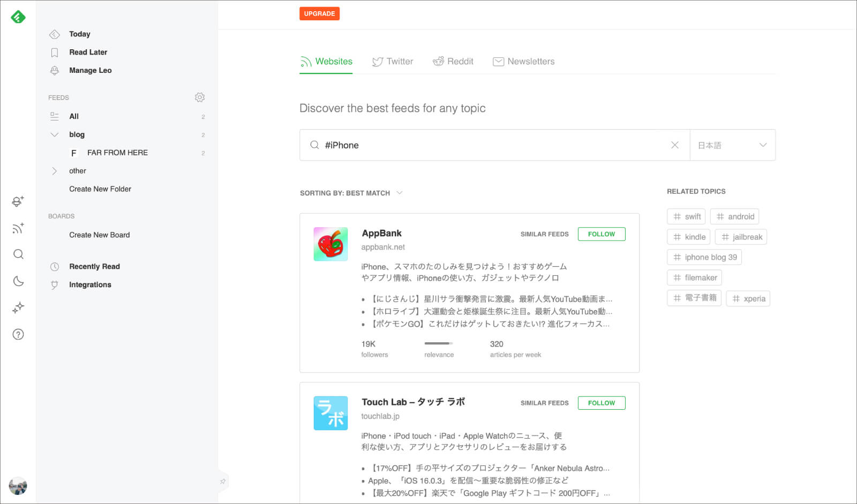Screen dimensions: 857x504
Task: Open Recently Read
Action: coord(95,267)
